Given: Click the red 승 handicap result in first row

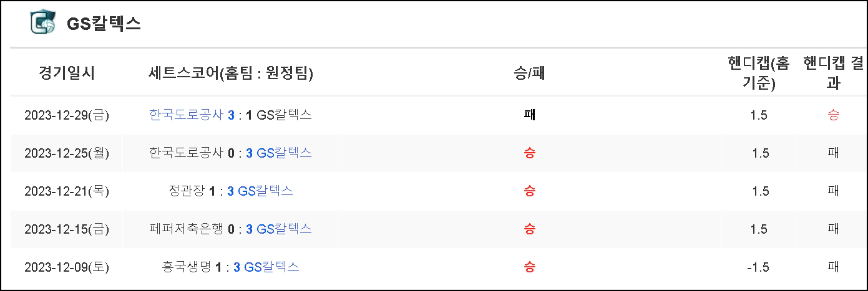Looking at the screenshot, I should click(833, 115).
